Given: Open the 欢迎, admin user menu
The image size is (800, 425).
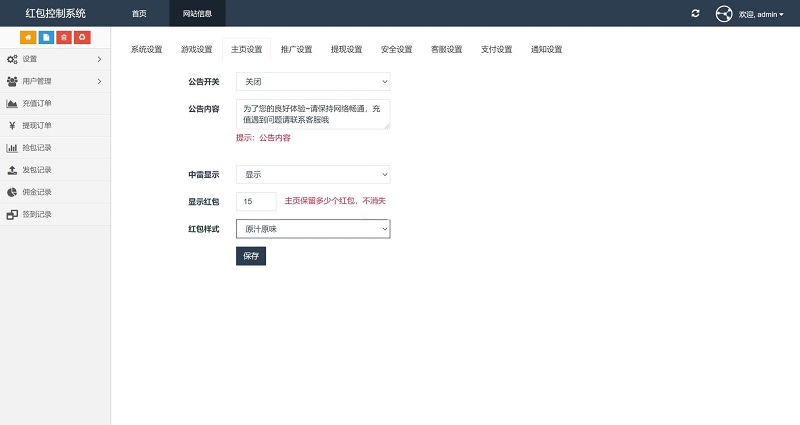Looking at the screenshot, I should pos(761,14).
